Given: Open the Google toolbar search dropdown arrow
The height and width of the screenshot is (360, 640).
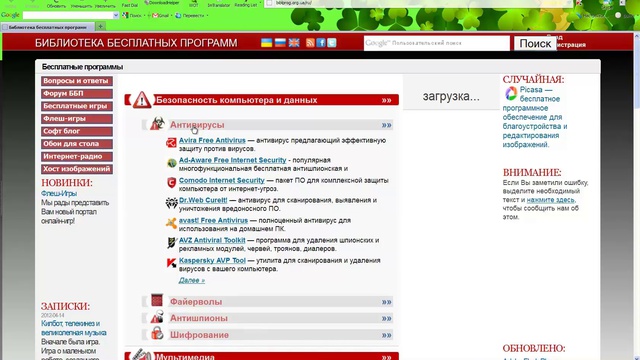Looking at the screenshot, I should [116, 16].
